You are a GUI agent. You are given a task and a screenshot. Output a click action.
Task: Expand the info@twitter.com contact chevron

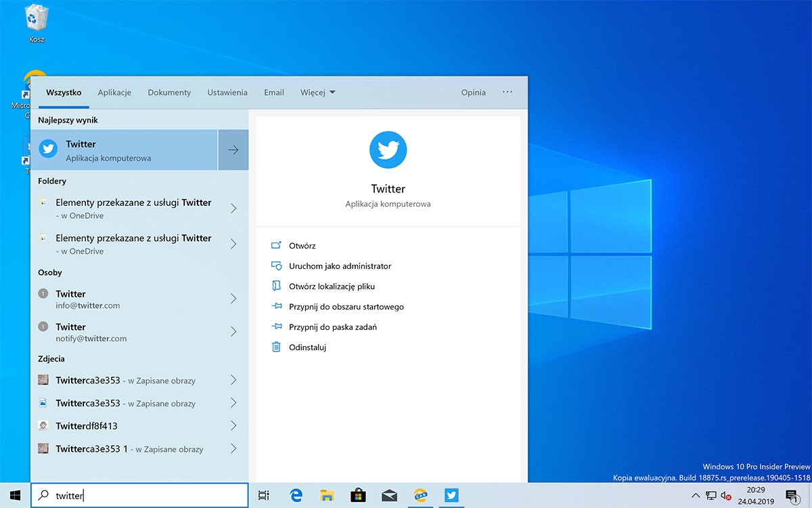click(x=233, y=299)
